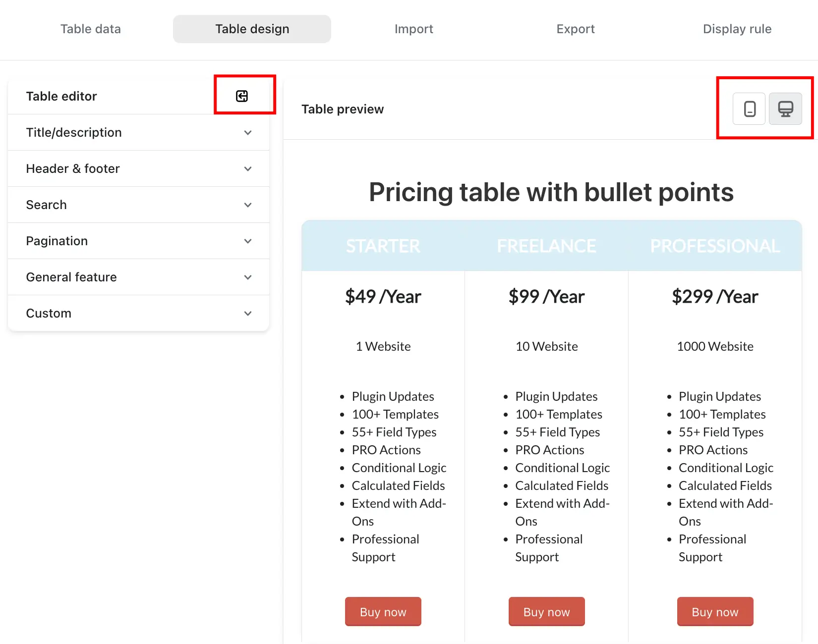This screenshot has height=644, width=818.
Task: Expand the Search settings section
Action: pos(139,205)
